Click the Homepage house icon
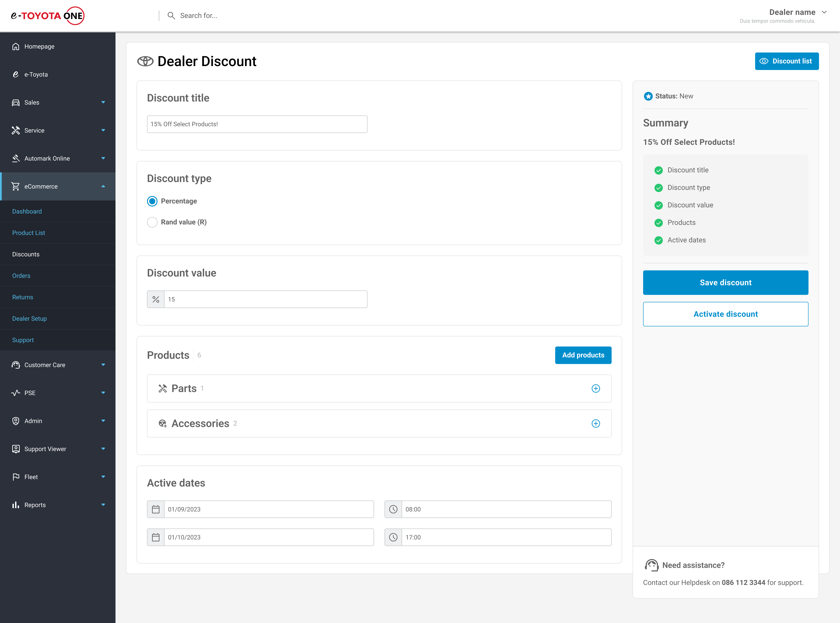 [16, 46]
